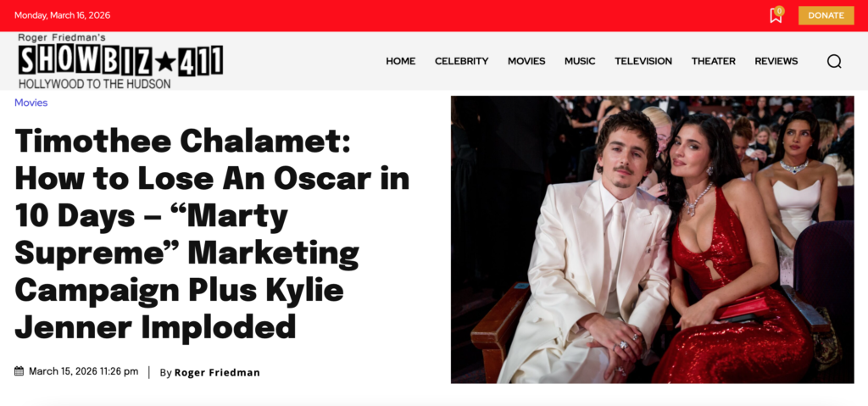The width and height of the screenshot is (868, 406).
Task: Click the calendar icon beside the publish date
Action: point(19,371)
